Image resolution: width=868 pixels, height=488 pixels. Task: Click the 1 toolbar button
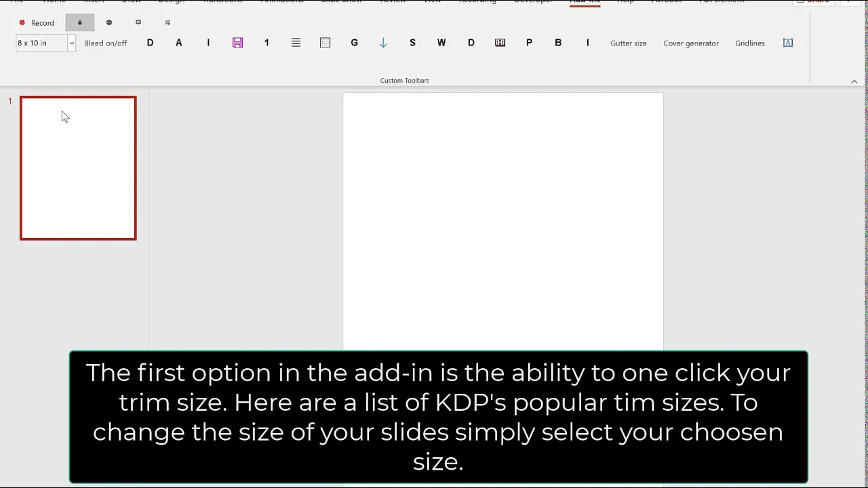(267, 43)
